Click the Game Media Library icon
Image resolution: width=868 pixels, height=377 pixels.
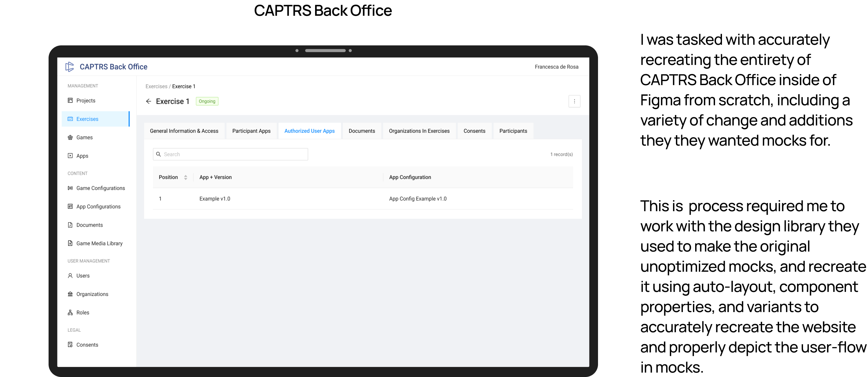(x=70, y=243)
